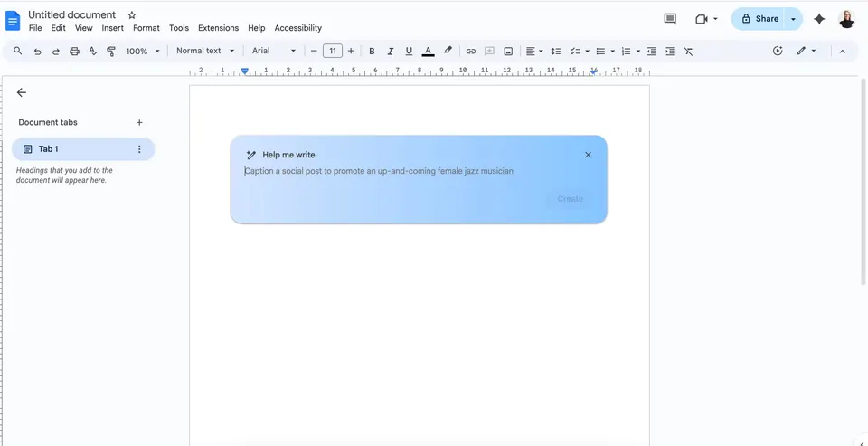This screenshot has height=446, width=868.
Task: Close the Help me write box
Action: coord(588,155)
